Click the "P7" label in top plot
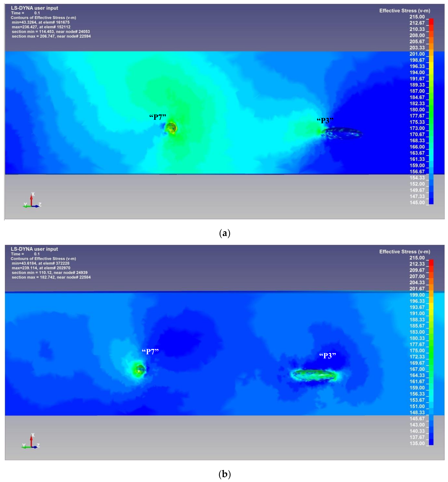The width and height of the screenshot is (448, 482). (158, 117)
